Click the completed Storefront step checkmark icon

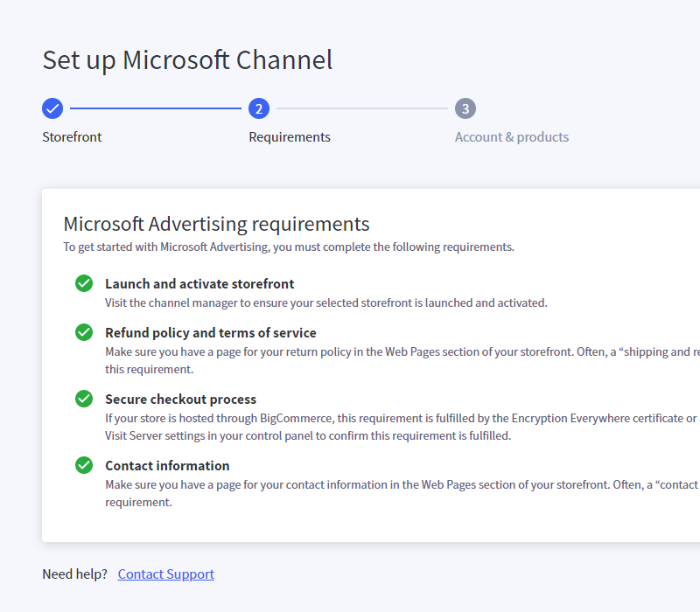point(52,108)
